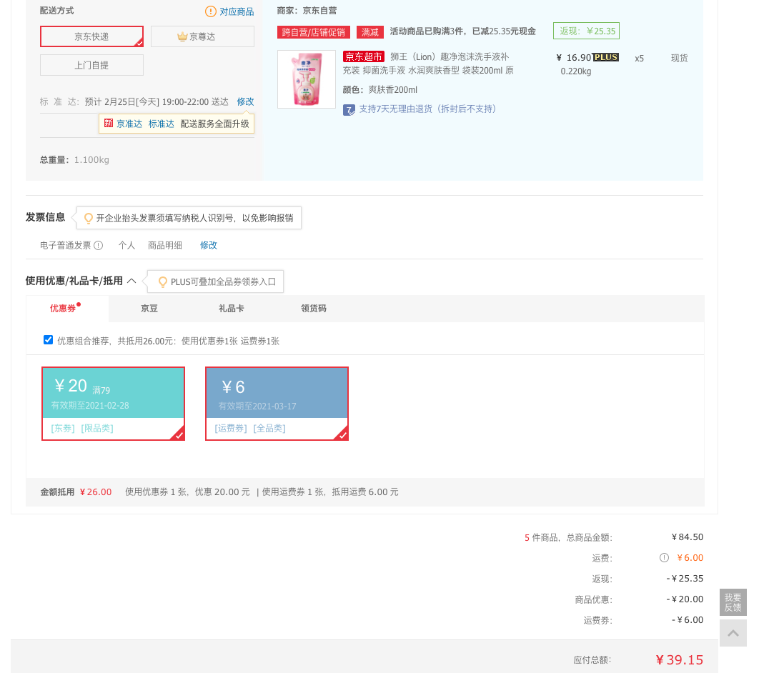The width and height of the screenshot is (784, 673).
Task: Deselect the ¥20 满79 coupon
Action: (x=114, y=404)
